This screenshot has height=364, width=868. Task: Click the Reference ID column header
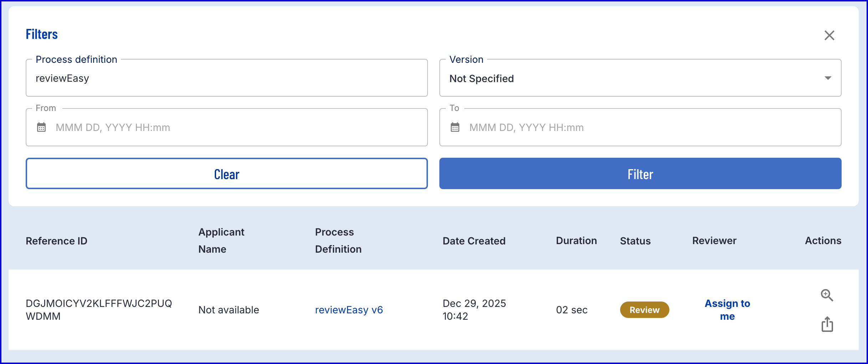[x=56, y=241]
